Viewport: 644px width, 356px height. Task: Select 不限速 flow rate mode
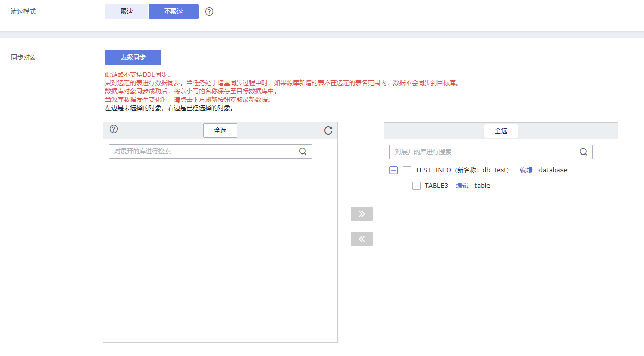(174, 11)
